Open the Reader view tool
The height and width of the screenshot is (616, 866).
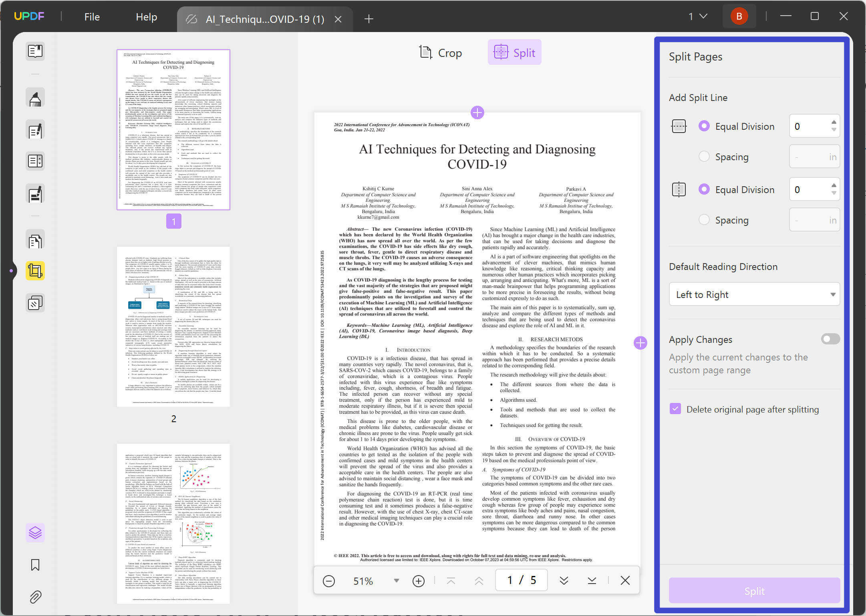35,51
